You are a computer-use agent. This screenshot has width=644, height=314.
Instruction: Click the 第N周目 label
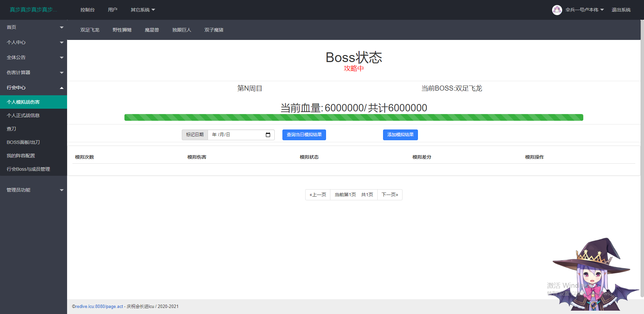[x=250, y=88]
